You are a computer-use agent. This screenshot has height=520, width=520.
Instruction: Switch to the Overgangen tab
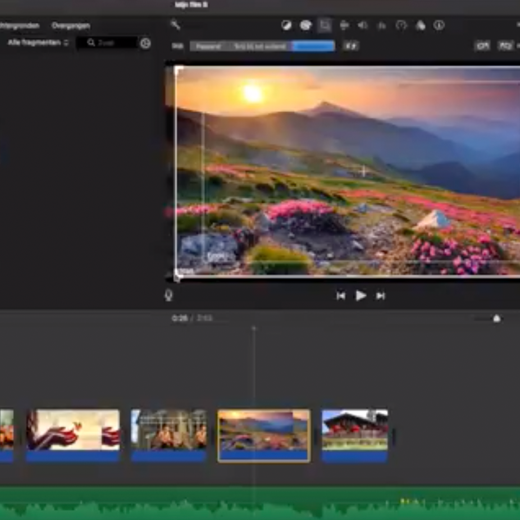(x=71, y=26)
